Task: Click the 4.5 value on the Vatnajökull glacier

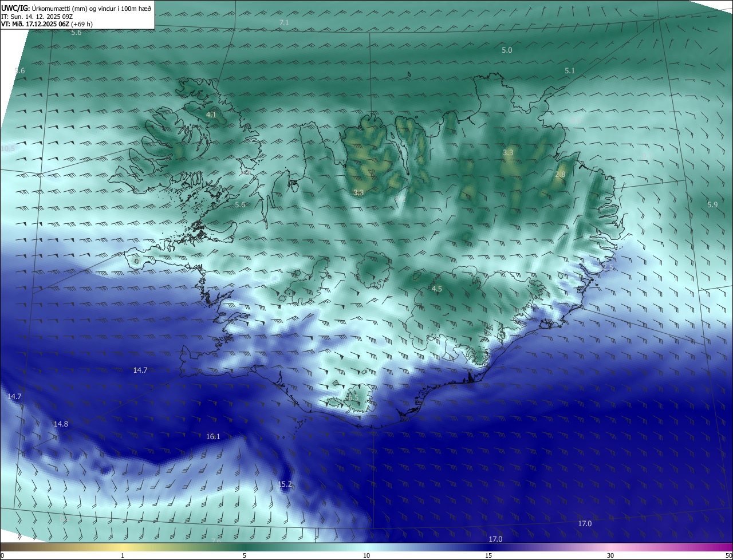Action: coord(436,289)
